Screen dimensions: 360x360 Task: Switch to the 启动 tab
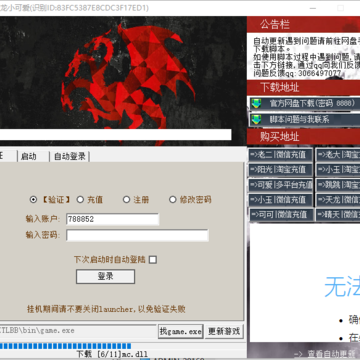pyautogui.click(x=33, y=156)
